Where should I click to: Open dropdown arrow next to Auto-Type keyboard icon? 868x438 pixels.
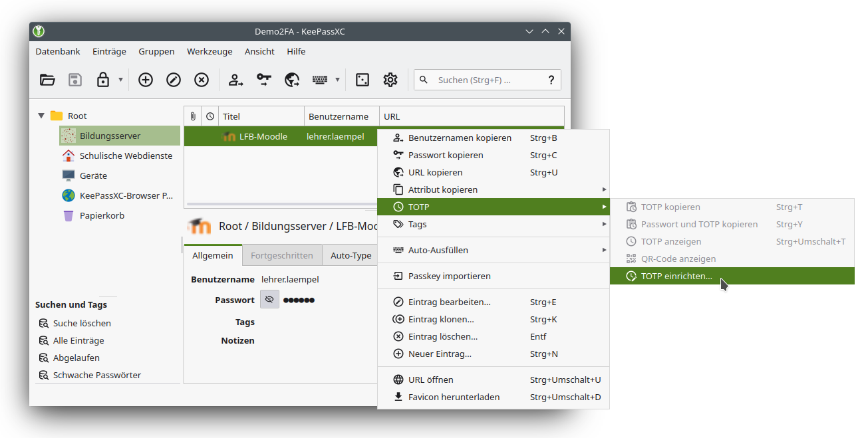point(337,80)
